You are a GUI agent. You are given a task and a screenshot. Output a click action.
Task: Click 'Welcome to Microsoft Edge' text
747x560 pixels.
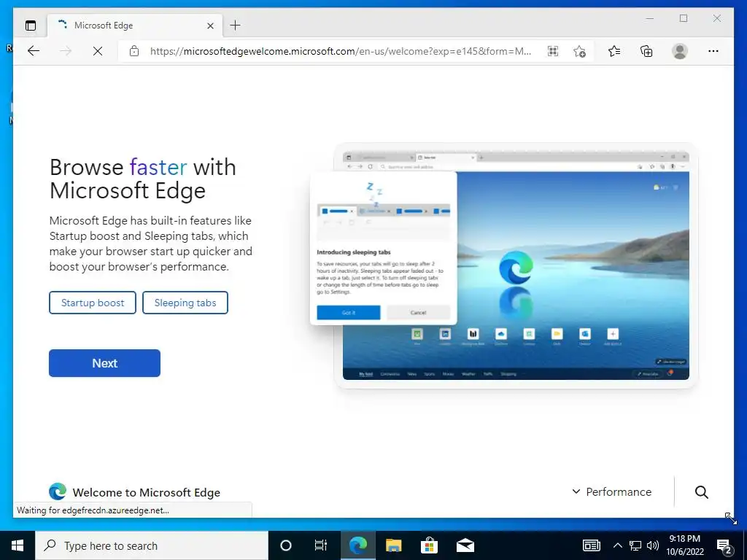pyautogui.click(x=146, y=492)
